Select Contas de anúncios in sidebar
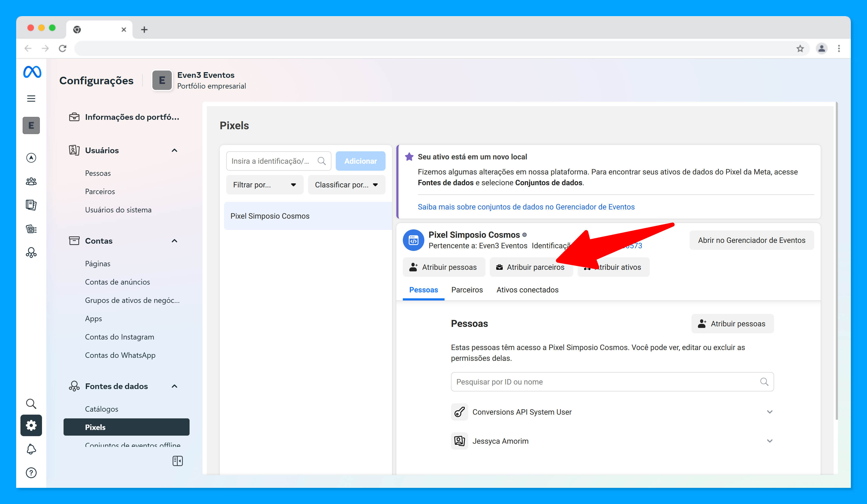 click(x=117, y=282)
